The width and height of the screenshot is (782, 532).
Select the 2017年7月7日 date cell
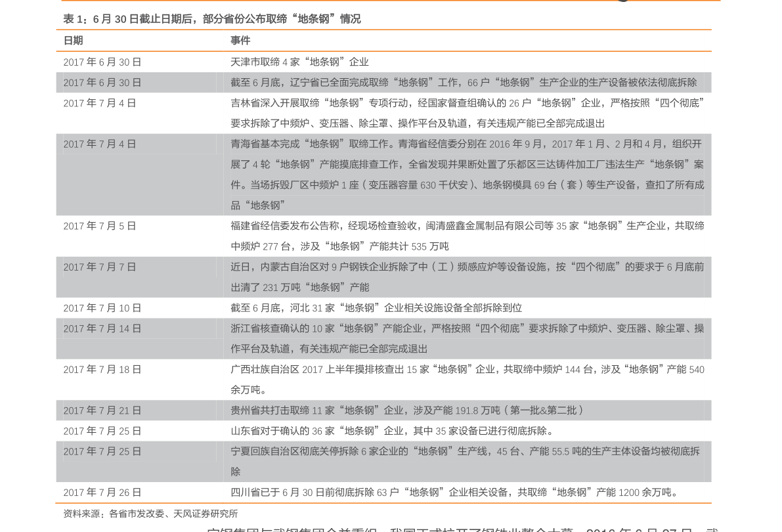pyautogui.click(x=100, y=267)
